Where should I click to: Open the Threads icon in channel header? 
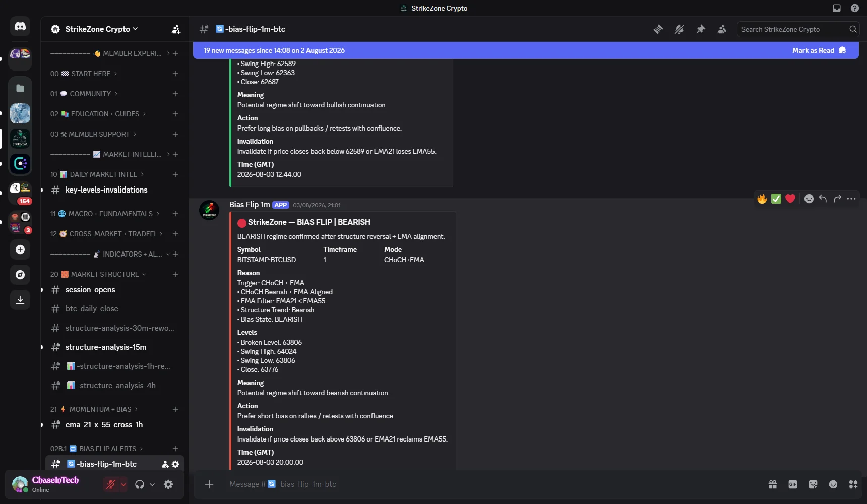point(658,29)
